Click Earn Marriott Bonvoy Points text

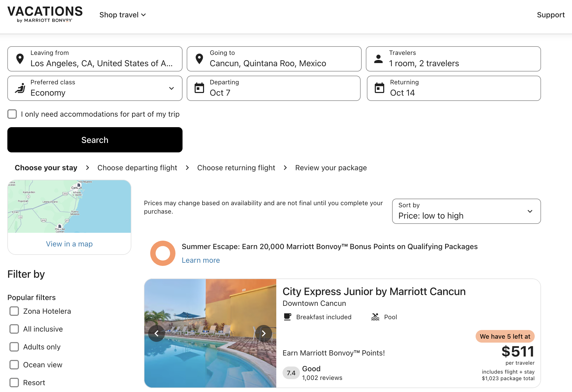pos(334,353)
